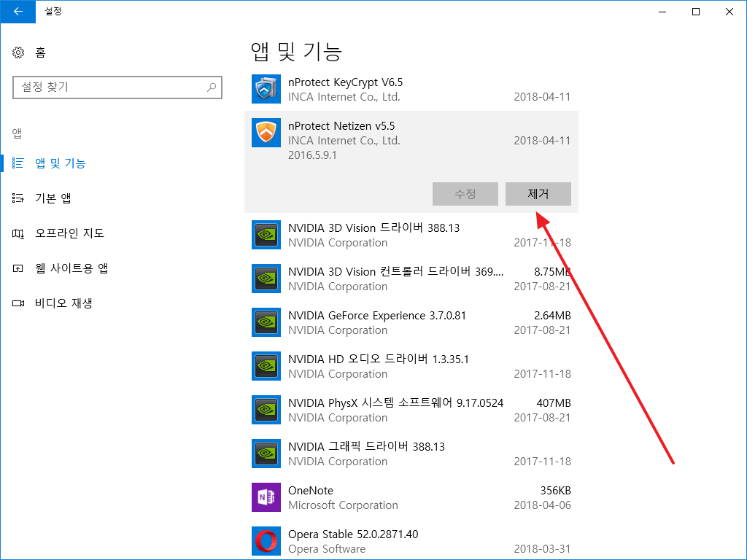Click the NVIDIA GeForce Experience icon
747x560 pixels.
266,322
